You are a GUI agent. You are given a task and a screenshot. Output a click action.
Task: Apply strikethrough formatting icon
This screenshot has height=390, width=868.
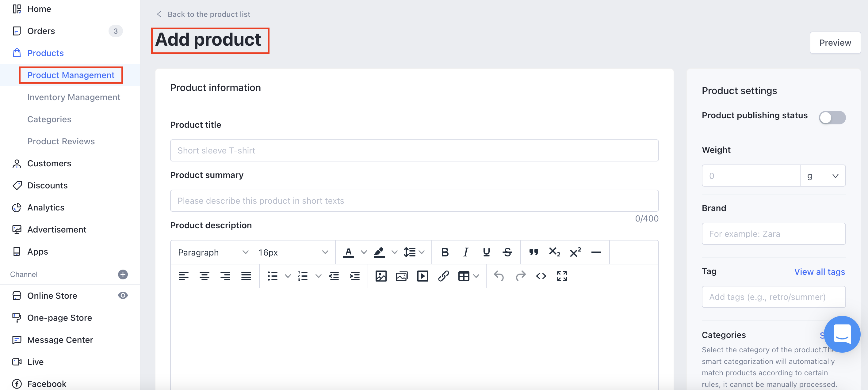[x=507, y=252]
